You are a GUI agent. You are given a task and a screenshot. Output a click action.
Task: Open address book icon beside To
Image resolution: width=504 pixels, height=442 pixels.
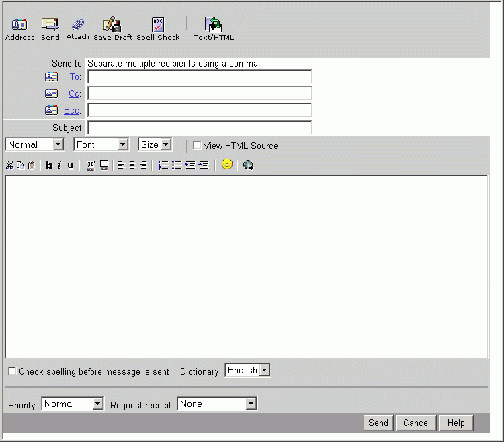[x=52, y=77]
